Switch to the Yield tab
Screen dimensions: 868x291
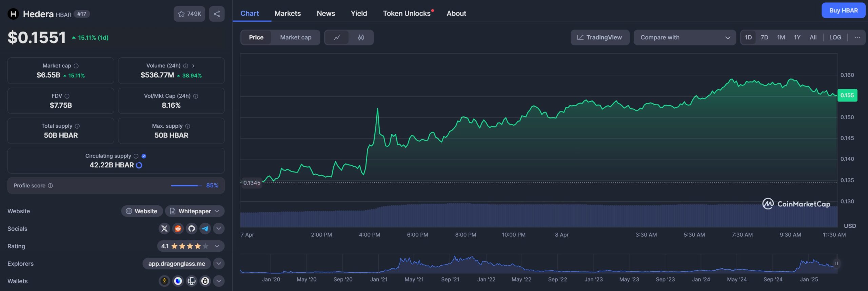point(359,14)
